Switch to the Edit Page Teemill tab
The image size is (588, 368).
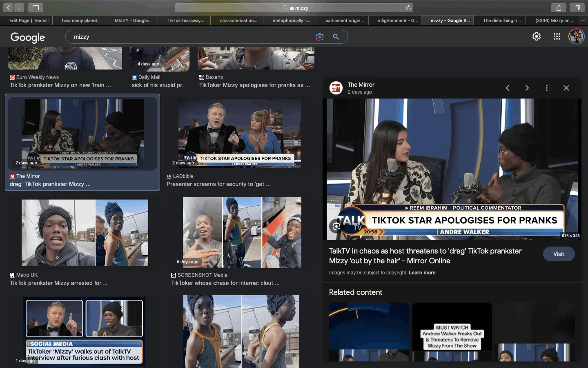pyautogui.click(x=29, y=20)
